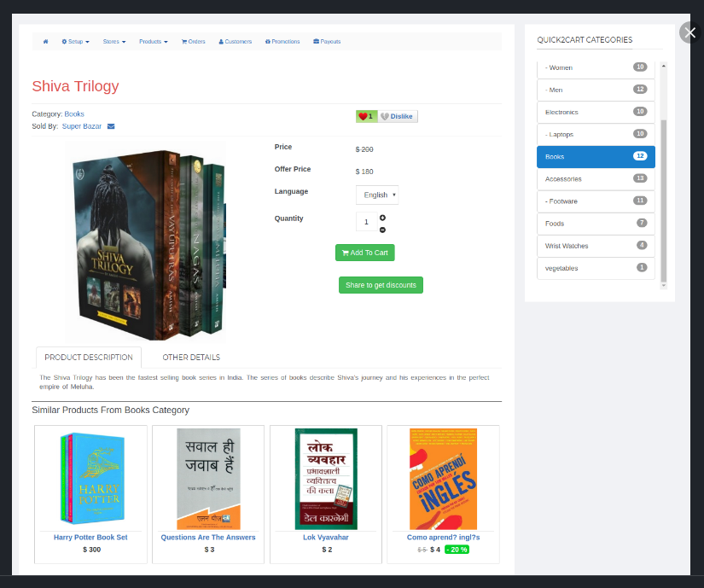Click the Similar Products From Books Category heading
Viewport: 704px width, 588px height.
[x=110, y=410]
